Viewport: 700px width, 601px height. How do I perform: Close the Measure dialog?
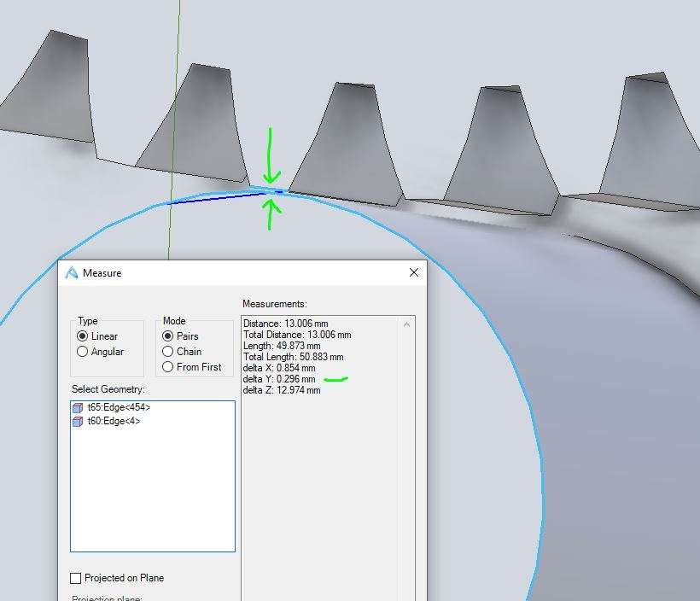[414, 272]
